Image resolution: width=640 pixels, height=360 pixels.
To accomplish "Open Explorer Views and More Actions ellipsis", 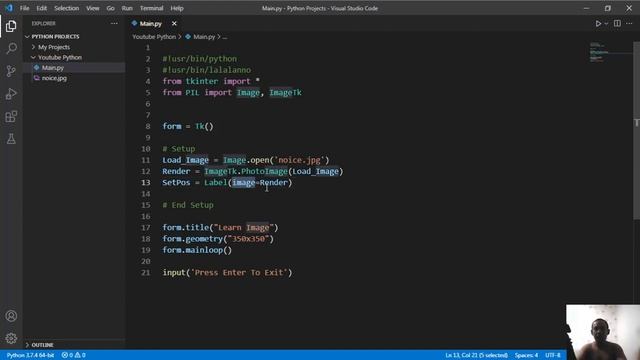I will [x=114, y=24].
